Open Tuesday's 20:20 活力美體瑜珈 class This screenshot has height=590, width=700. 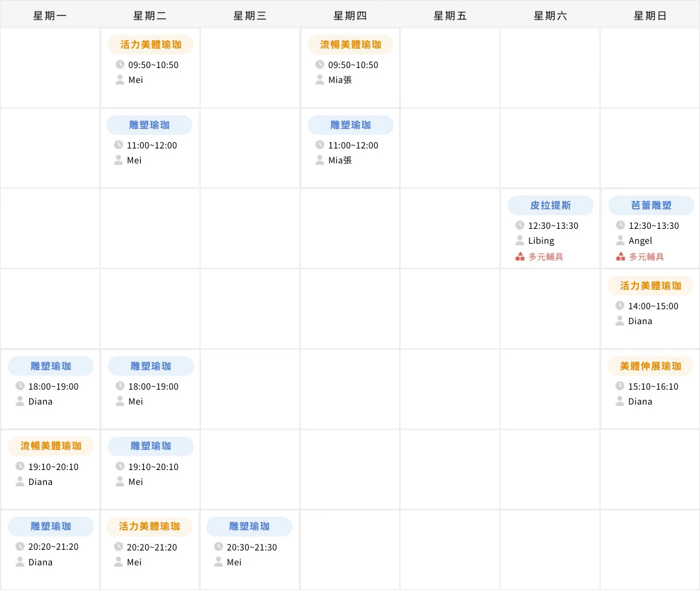click(150, 526)
